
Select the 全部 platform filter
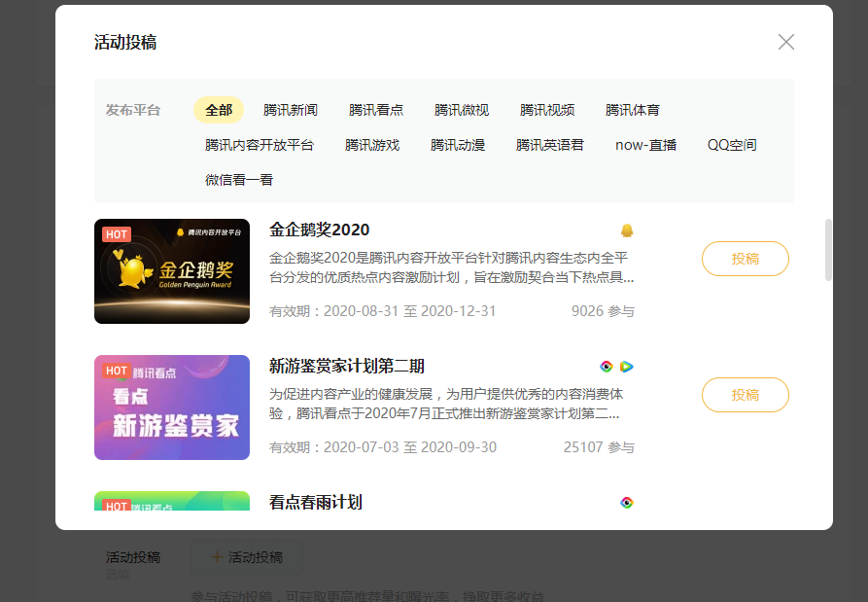point(219,110)
